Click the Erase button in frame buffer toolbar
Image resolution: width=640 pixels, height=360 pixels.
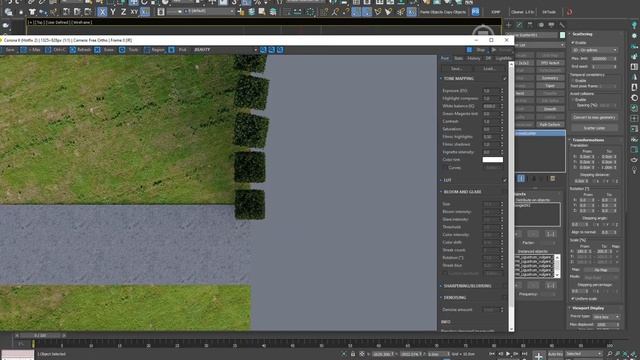(x=105, y=50)
